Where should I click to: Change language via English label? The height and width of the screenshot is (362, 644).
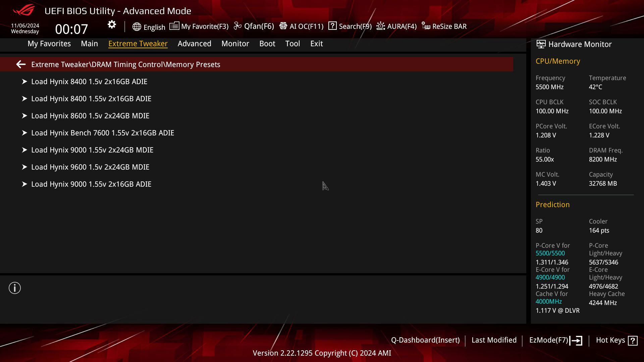coord(154,27)
